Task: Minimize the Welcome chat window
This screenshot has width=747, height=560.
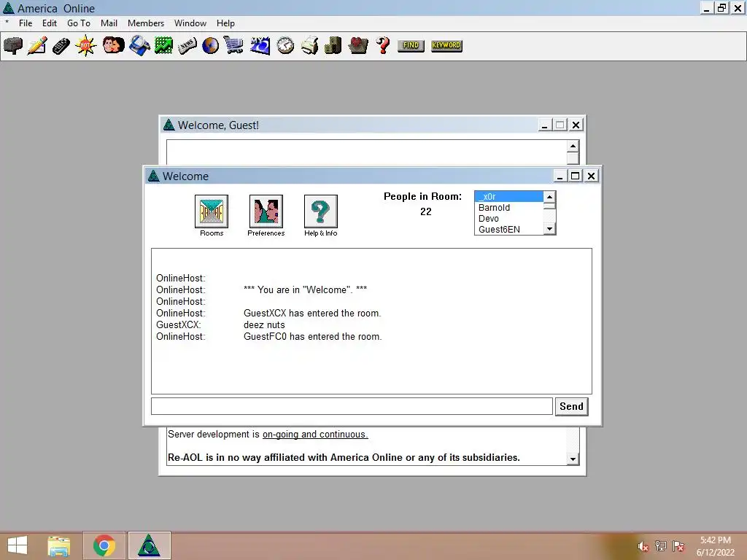Action: click(x=560, y=176)
